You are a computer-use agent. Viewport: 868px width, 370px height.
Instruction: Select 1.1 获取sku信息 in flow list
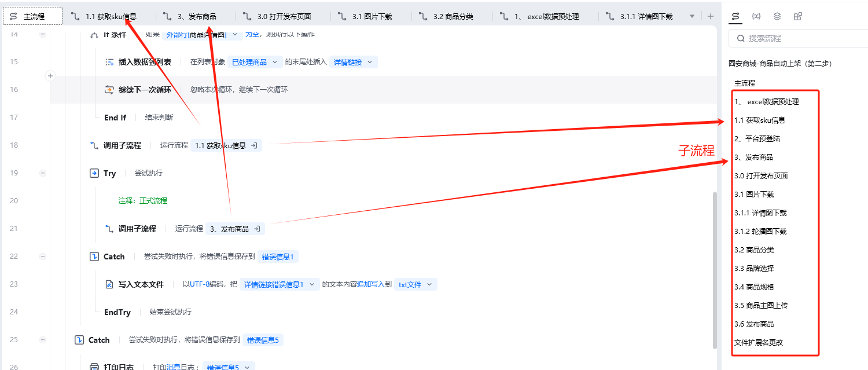760,120
